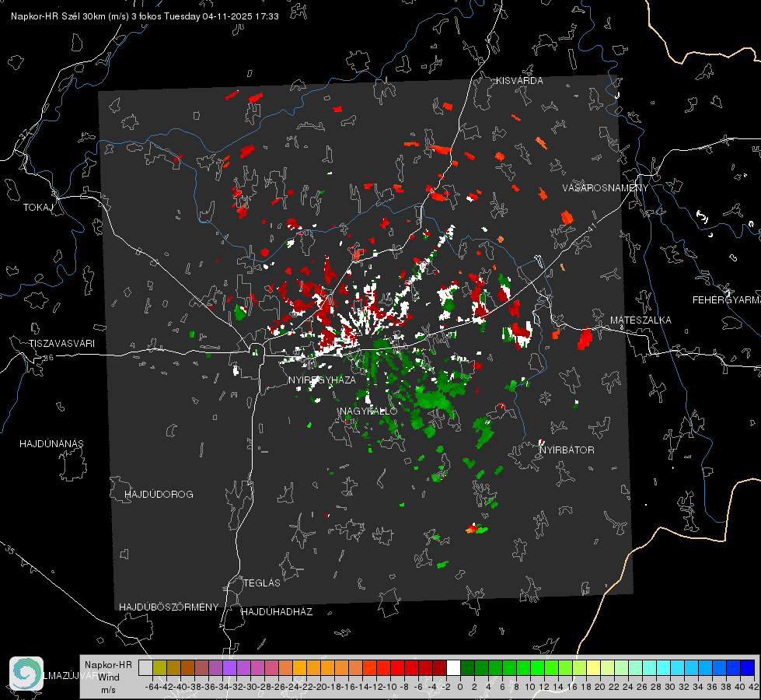Pick the deep blue swatch between 40 and 42

point(748,667)
